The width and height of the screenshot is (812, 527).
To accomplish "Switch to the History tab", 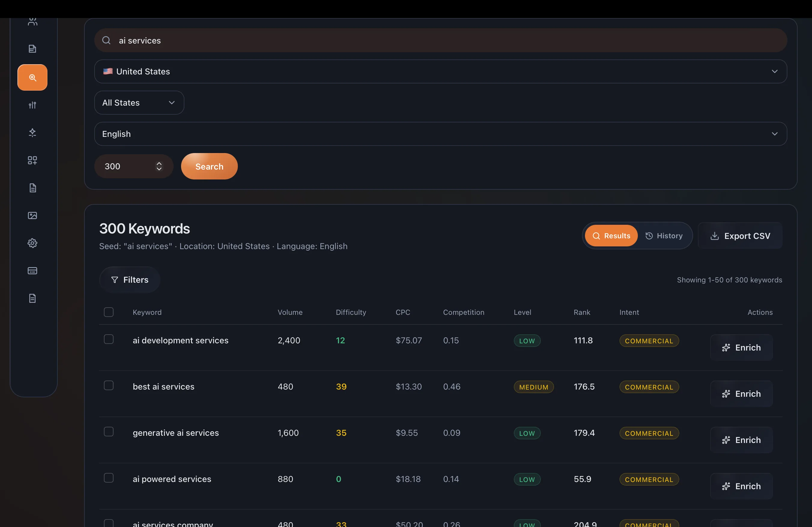I will [664, 236].
